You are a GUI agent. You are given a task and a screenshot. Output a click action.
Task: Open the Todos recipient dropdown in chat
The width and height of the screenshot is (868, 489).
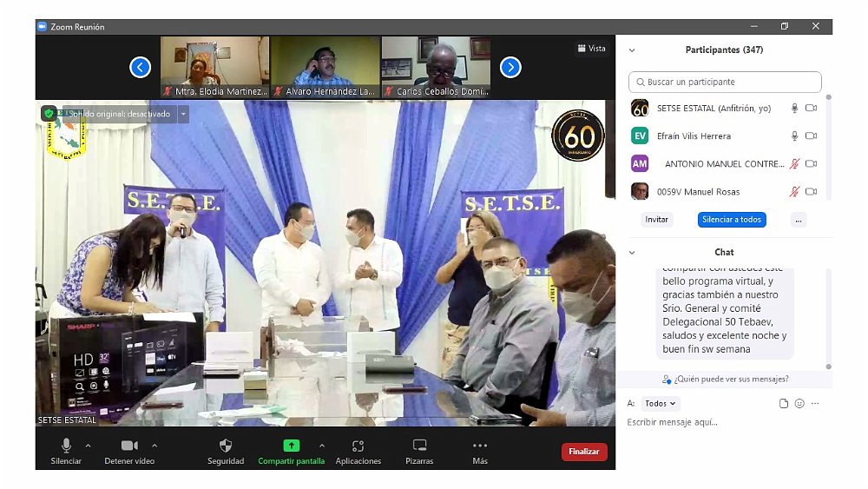(x=661, y=404)
